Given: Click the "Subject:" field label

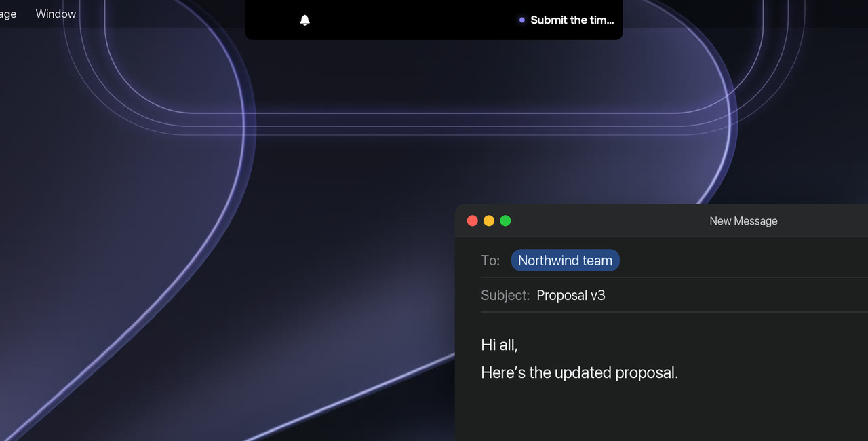Looking at the screenshot, I should [505, 295].
